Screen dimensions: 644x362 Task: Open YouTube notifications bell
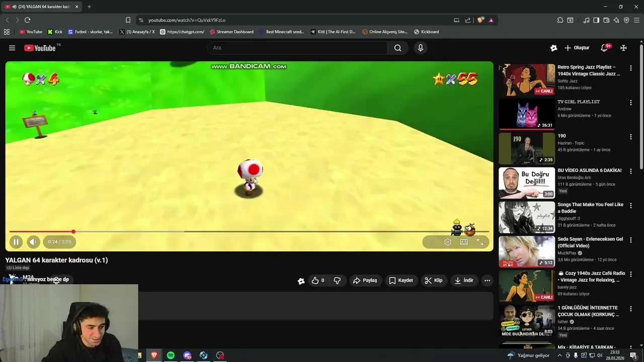tap(604, 48)
